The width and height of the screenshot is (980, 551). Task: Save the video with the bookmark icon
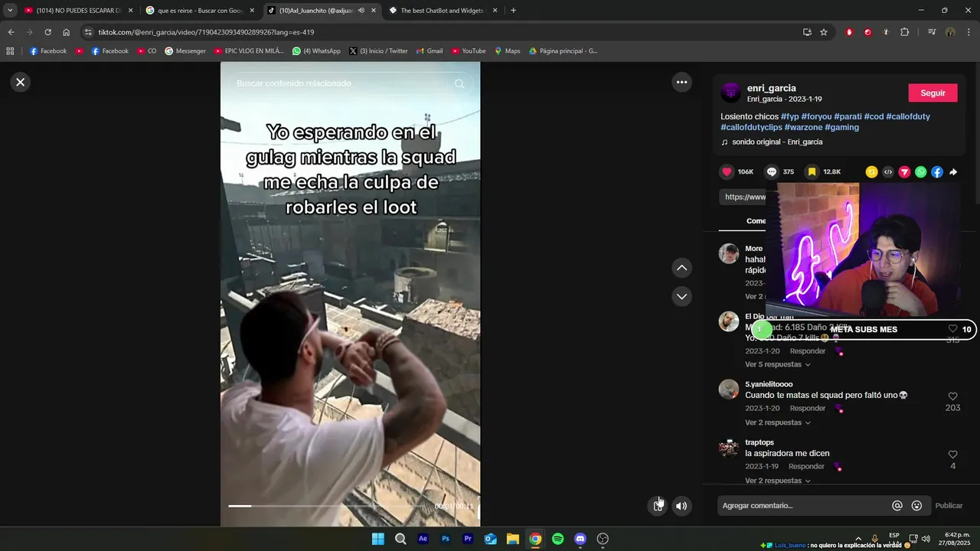tap(812, 172)
